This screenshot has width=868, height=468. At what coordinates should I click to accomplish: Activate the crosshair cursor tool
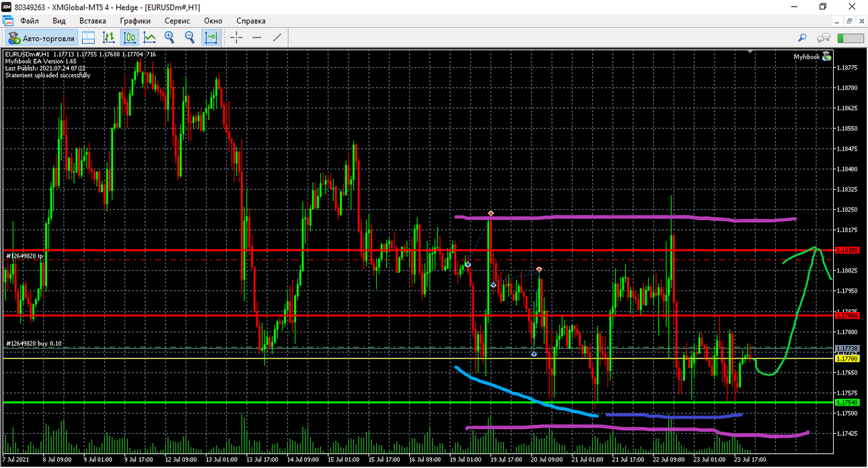pyautogui.click(x=236, y=38)
